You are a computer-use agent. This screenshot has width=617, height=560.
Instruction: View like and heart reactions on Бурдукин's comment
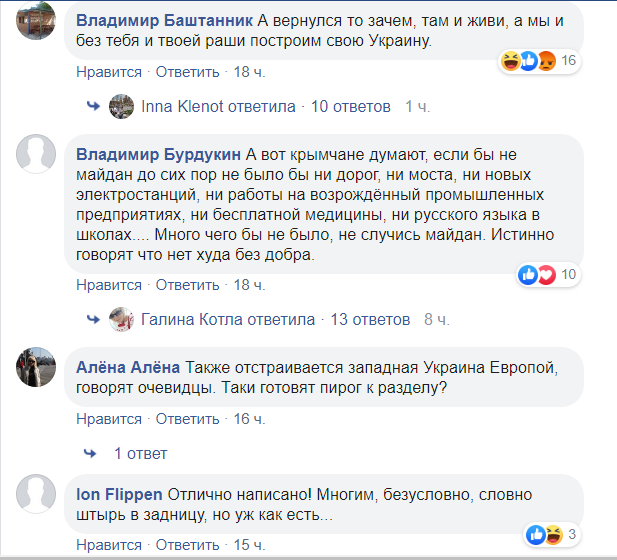[x=537, y=275]
